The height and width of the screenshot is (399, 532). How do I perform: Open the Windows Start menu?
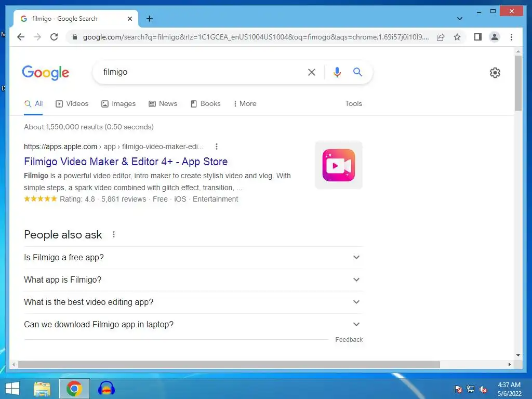click(x=12, y=389)
